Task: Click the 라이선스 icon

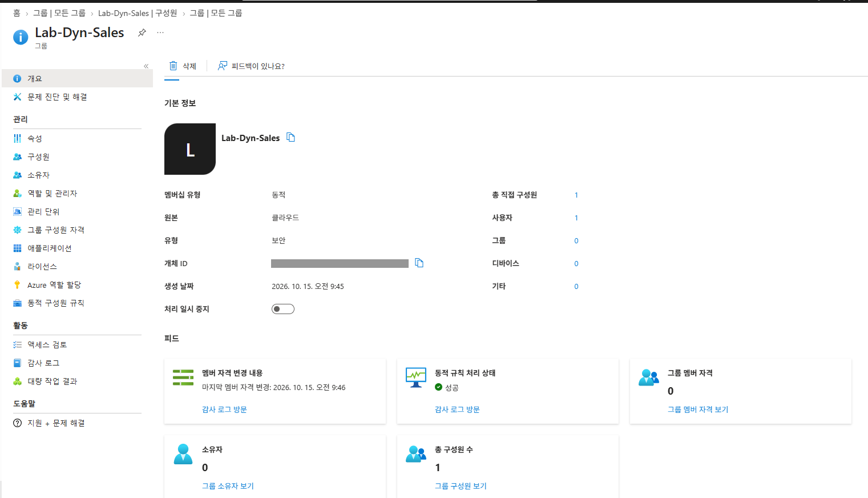Action: coord(18,266)
